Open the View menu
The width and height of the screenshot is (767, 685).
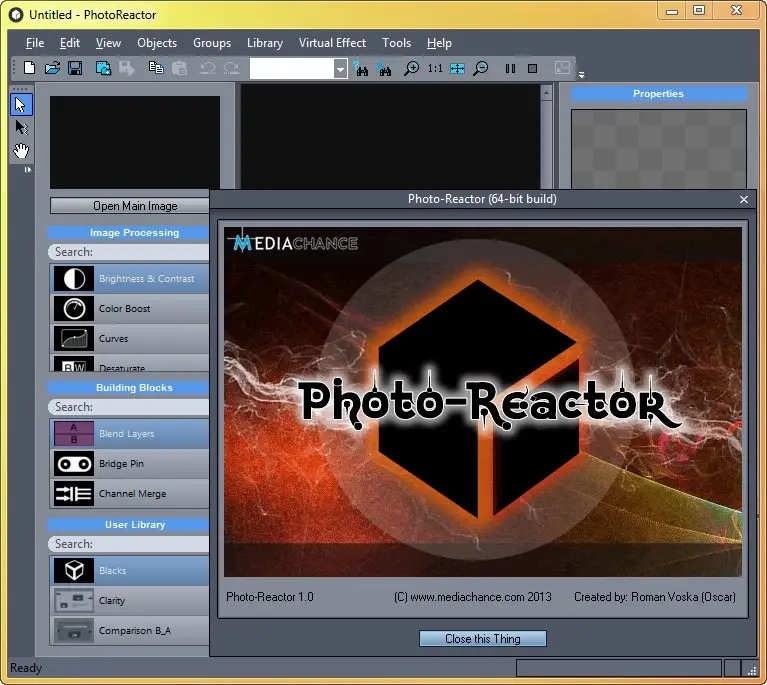click(108, 43)
